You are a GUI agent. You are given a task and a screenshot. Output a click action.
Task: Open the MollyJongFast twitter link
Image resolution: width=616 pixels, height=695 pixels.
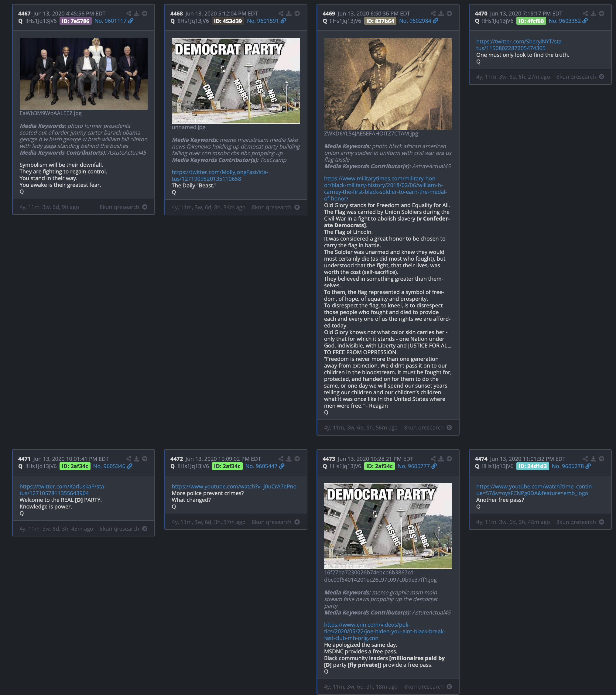click(x=220, y=176)
